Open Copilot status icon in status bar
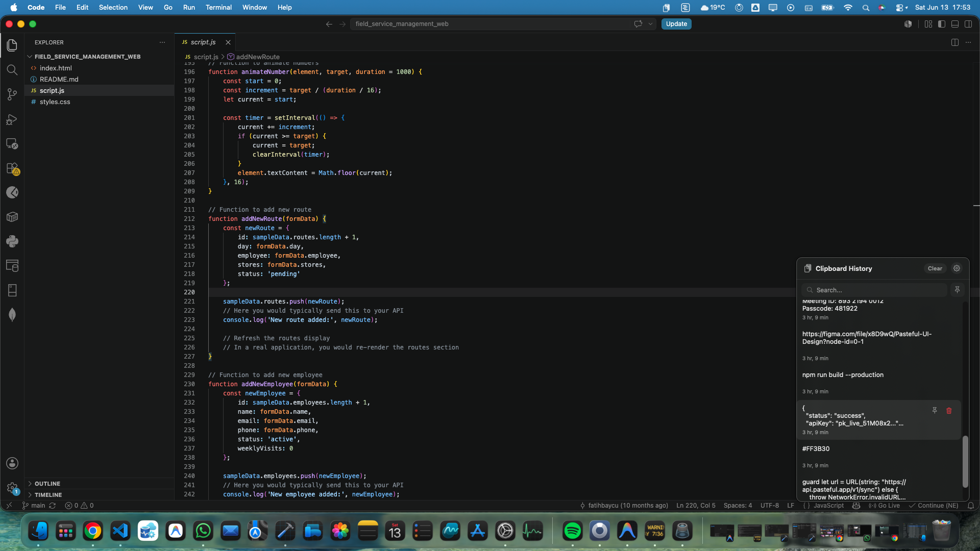Screen dimensions: 980x551 click(856, 506)
